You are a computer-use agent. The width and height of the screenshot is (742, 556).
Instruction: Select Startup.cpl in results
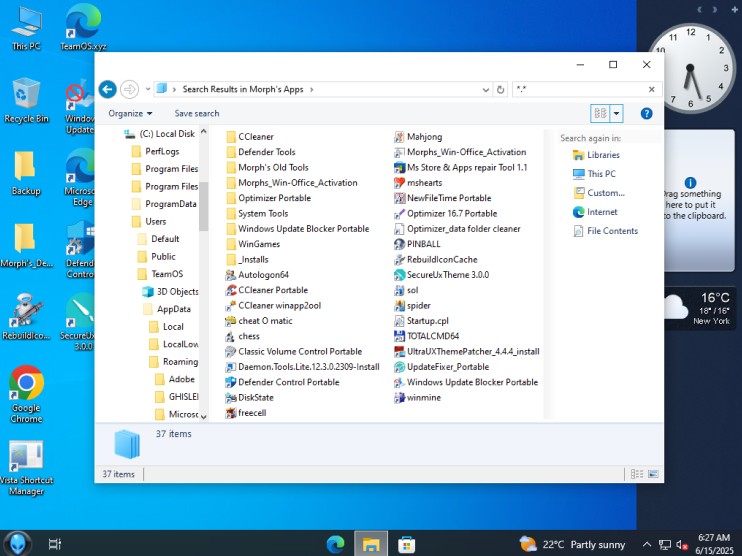(422, 321)
